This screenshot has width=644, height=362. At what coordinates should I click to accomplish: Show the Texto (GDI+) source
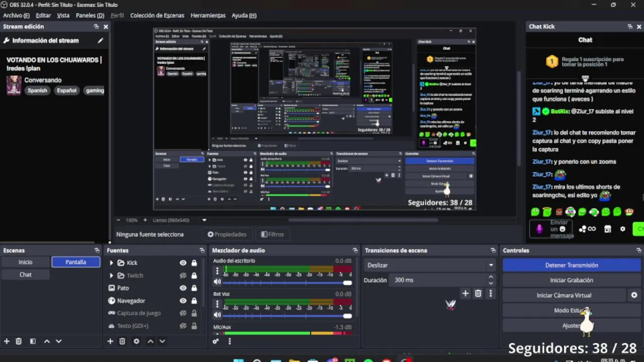(183, 326)
